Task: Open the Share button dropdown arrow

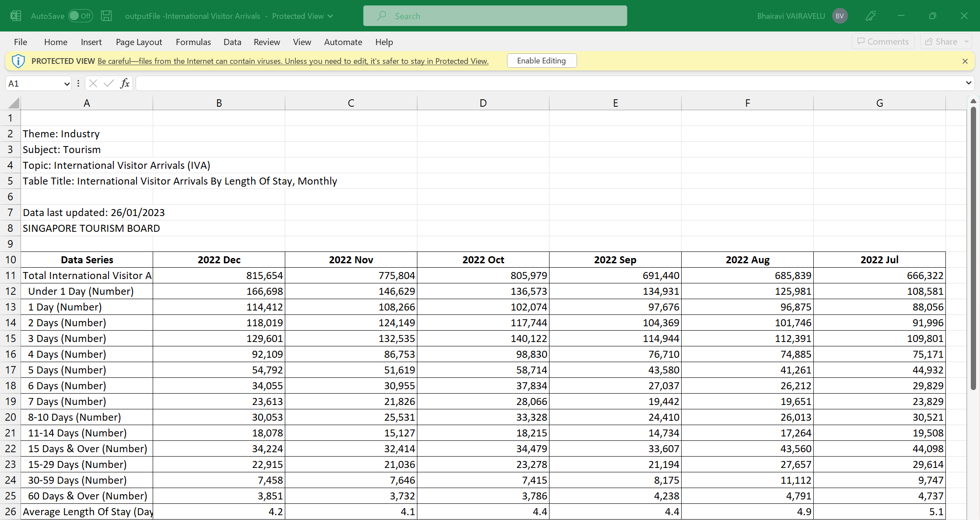Action: [x=967, y=42]
